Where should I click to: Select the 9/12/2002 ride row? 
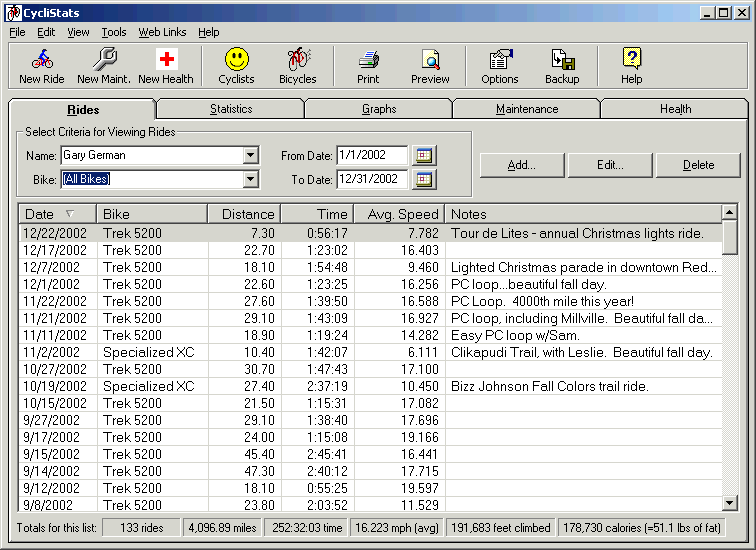coord(370,488)
